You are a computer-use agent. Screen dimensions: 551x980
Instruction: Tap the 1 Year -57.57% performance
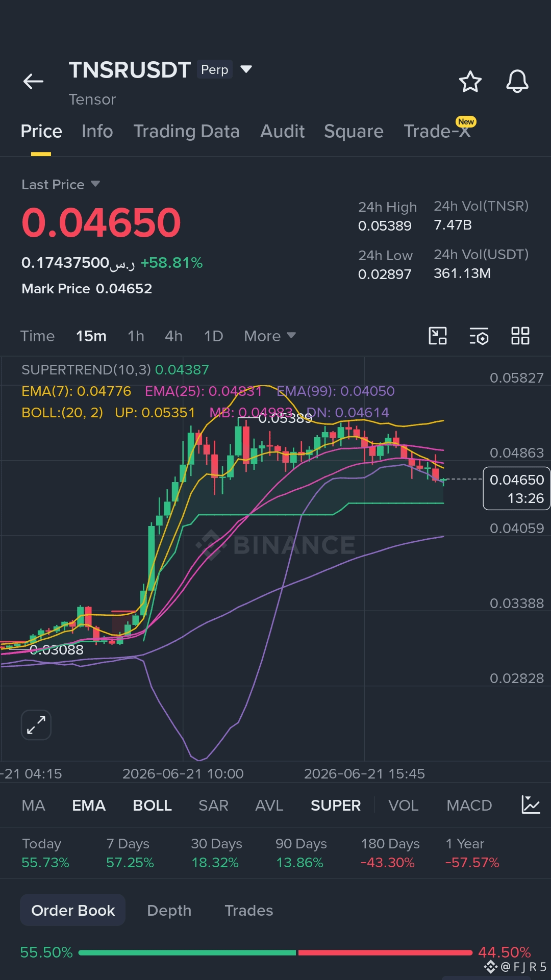472,853
